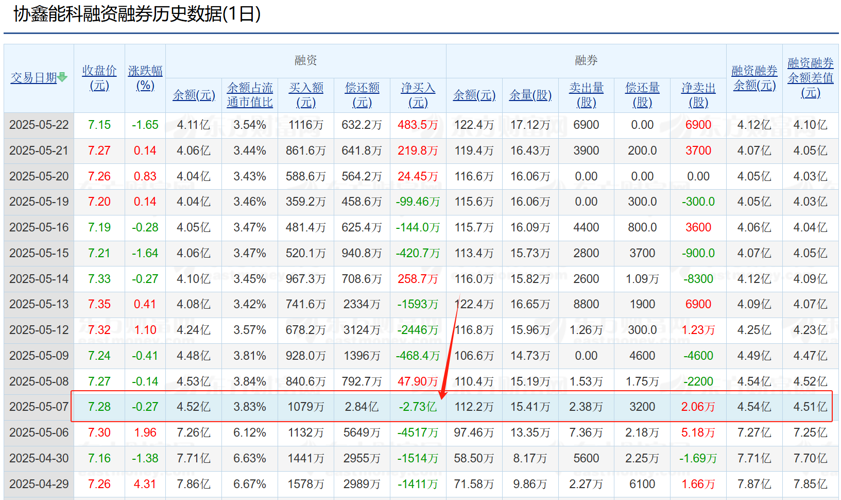Select the date cell 2025-05-19
This screenshot has width=841, height=500.
pos(39,202)
